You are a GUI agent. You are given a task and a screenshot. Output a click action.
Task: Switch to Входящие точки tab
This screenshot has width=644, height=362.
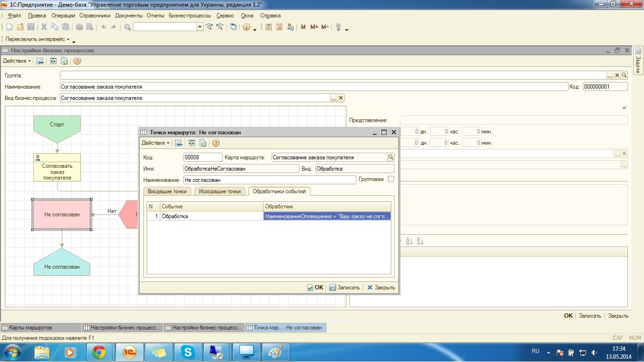click(167, 191)
